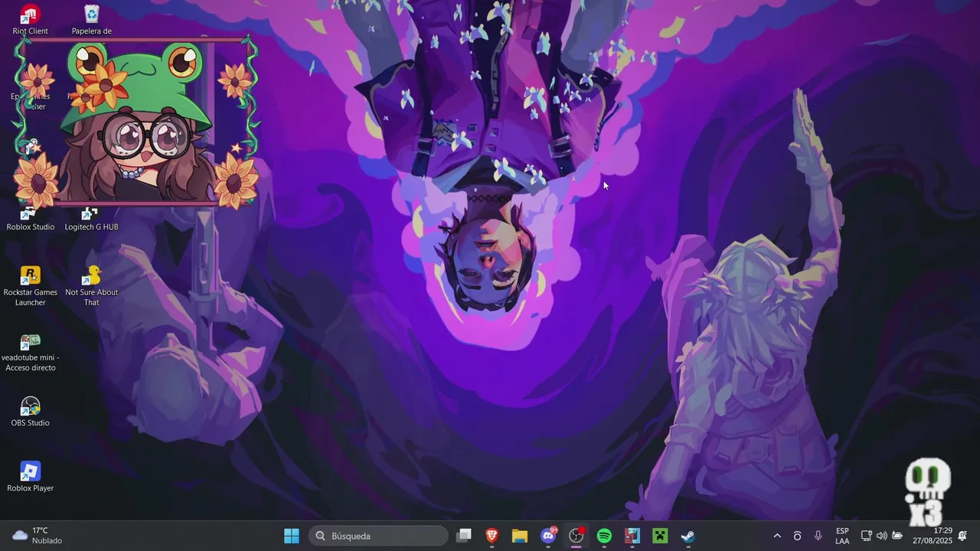980x551 pixels.
Task: Select the Not Sure About That duck icon
Action: tap(92, 286)
